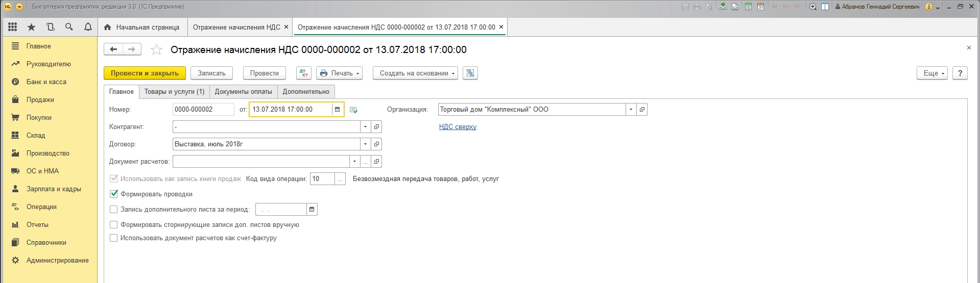Expand the Документ расчетов dropdown arrow
This screenshot has height=283, width=980.
354,161
